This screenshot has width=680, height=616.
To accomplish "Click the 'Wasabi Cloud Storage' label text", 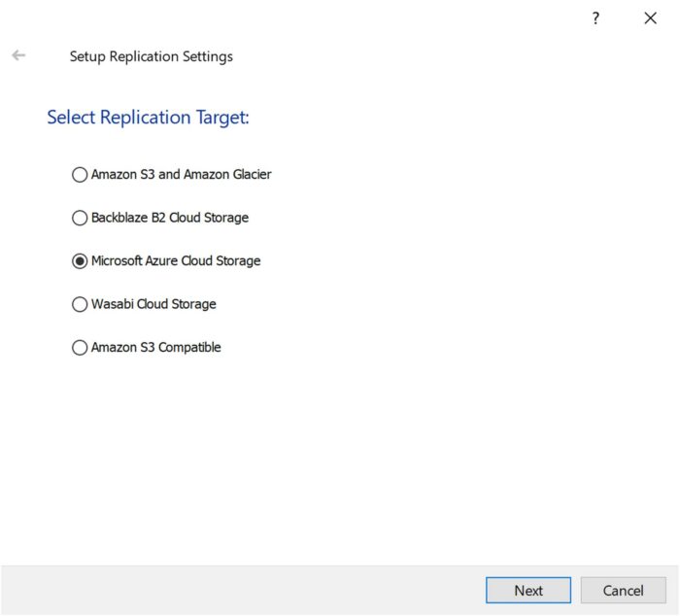I will point(153,304).
